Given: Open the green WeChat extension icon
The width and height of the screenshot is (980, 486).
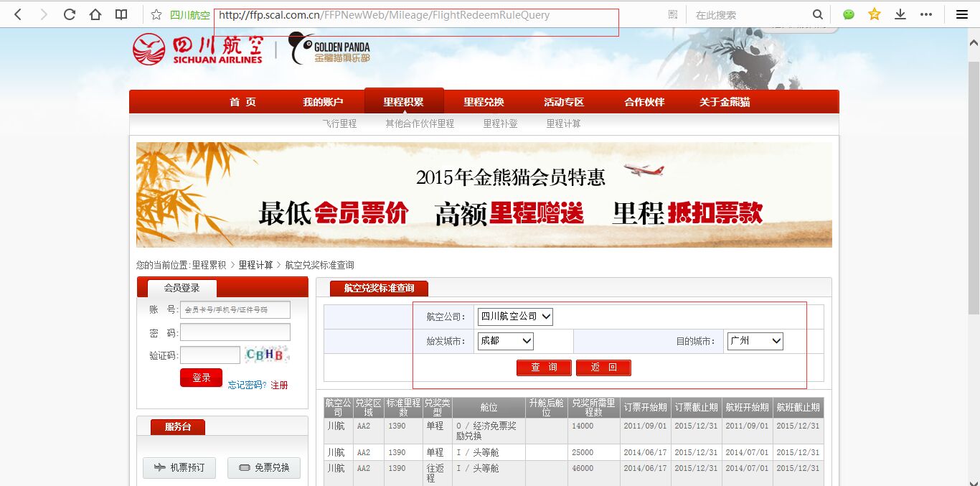Looking at the screenshot, I should pyautogui.click(x=849, y=14).
